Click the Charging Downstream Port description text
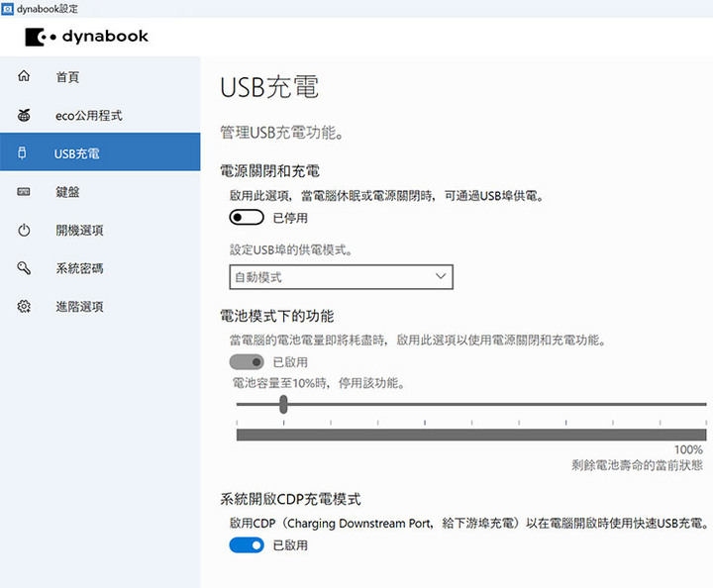Viewport: 713px width, 588px height. point(468,524)
